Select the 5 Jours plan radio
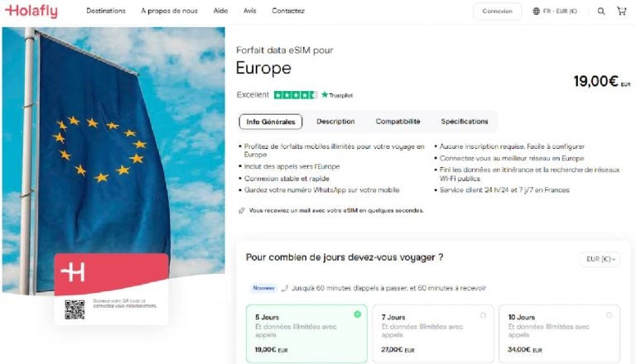The image size is (636, 364). point(357,314)
